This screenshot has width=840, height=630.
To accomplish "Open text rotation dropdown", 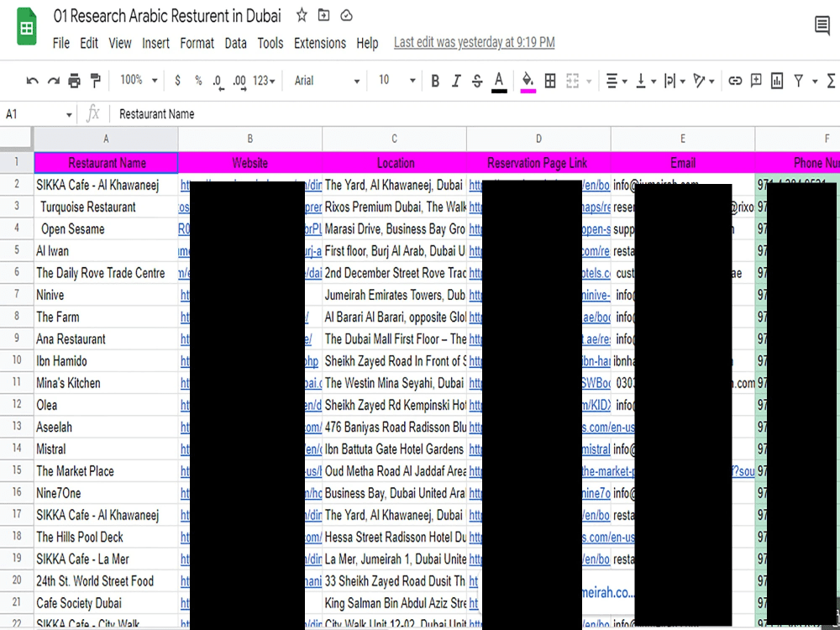I will pyautogui.click(x=703, y=81).
